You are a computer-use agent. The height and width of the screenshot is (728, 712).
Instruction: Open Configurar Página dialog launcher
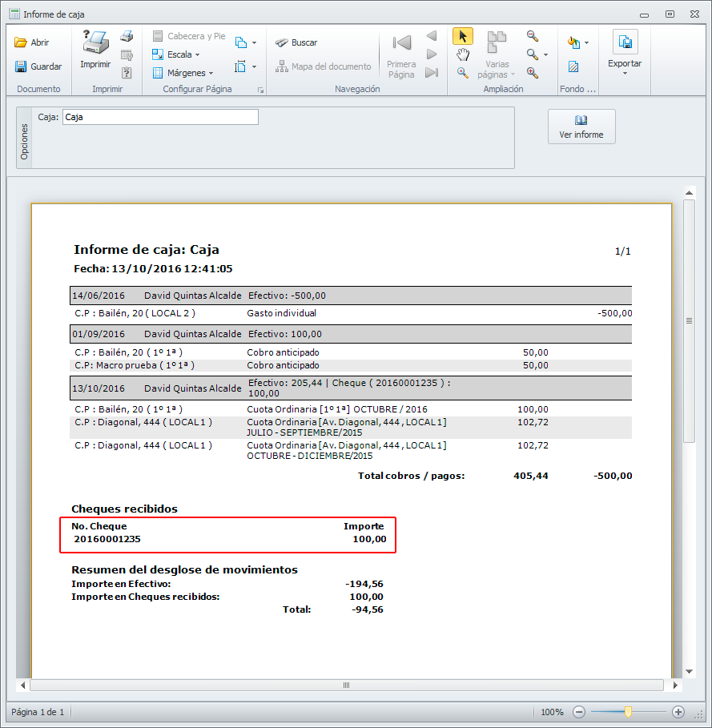[x=260, y=90]
